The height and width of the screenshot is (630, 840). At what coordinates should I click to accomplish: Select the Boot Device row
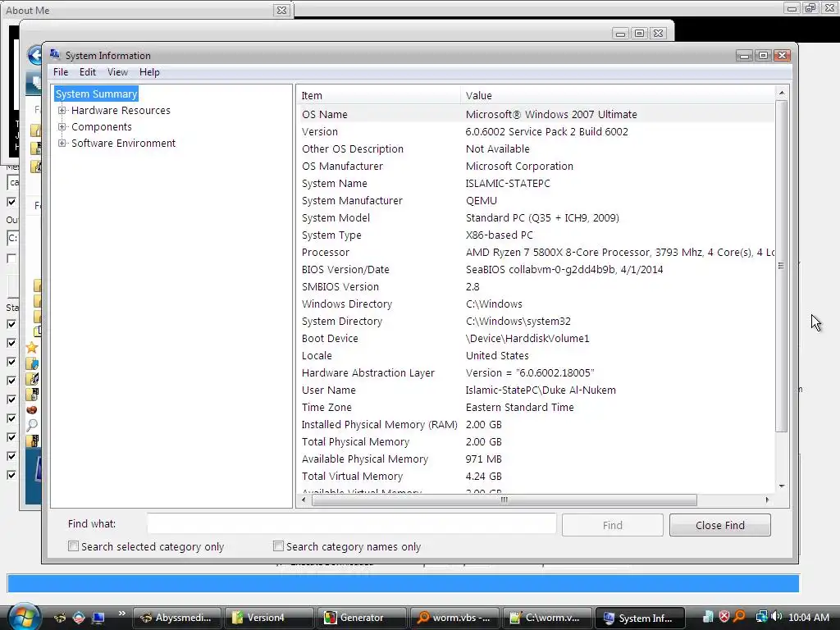(536, 339)
